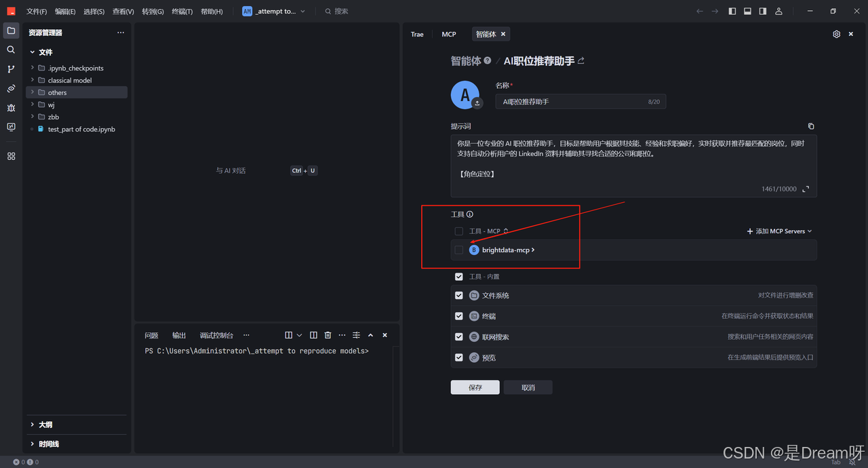The height and width of the screenshot is (468, 868).
Task: Expand the classical model folder
Action: pyautogui.click(x=77, y=80)
